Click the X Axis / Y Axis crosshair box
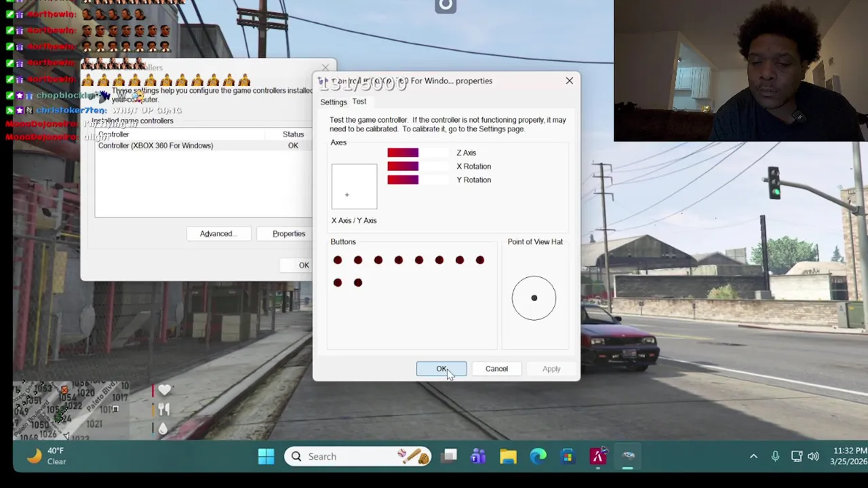868x488 pixels. (x=354, y=186)
